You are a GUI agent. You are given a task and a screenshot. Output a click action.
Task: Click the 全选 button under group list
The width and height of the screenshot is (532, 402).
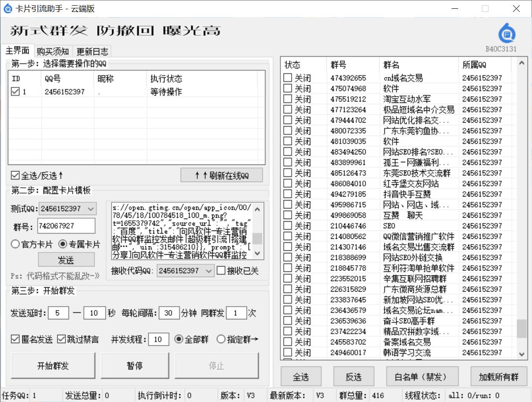301,377
